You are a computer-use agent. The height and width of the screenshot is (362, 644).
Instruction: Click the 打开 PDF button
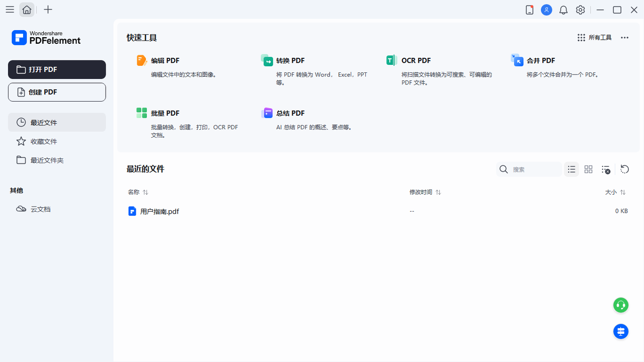tap(57, 69)
